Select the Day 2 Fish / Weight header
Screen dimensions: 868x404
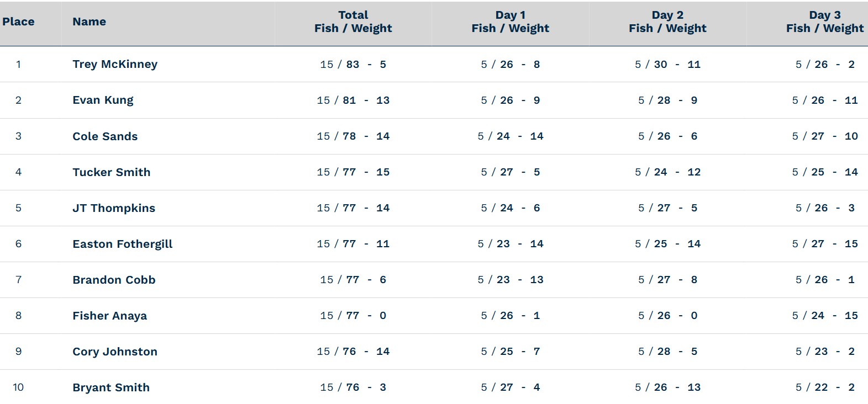point(667,22)
